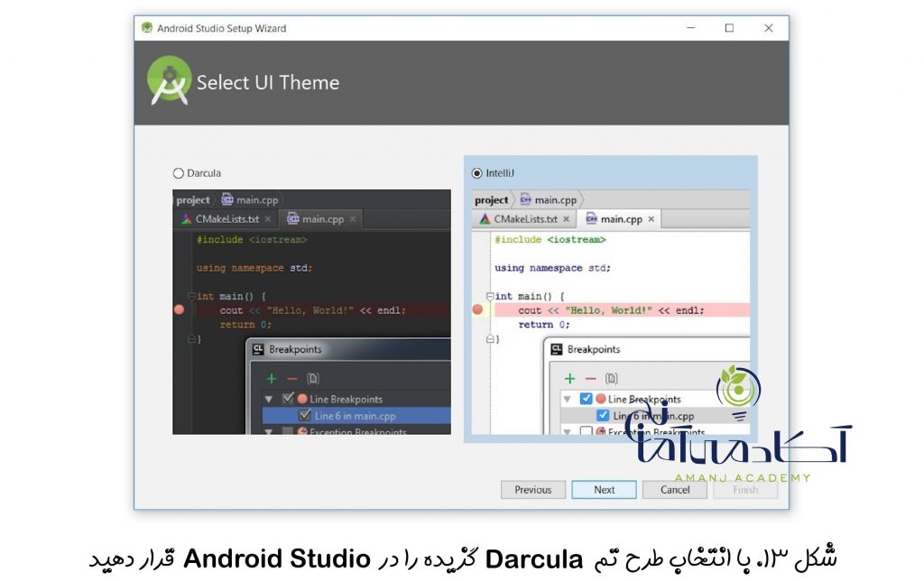The image size is (924, 581).
Task: Click the 'Darcula' label text
Action: click(204, 173)
